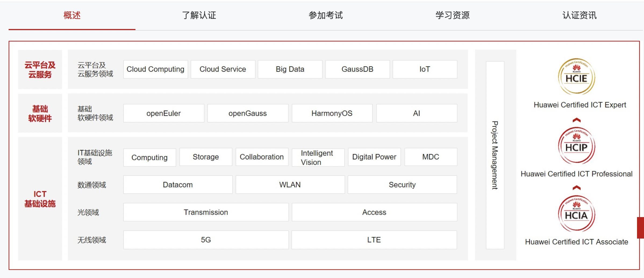Click the vertical Project Management box
The width and height of the screenshot is (644, 278).
coord(495,155)
